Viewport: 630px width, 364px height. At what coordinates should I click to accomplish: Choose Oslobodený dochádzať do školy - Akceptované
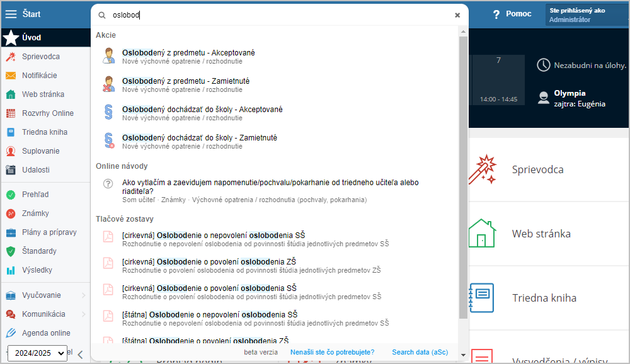pyautogui.click(x=275, y=113)
